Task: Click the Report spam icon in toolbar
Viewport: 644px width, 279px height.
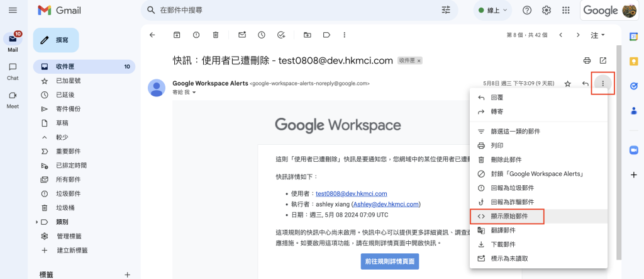Action: [x=196, y=35]
